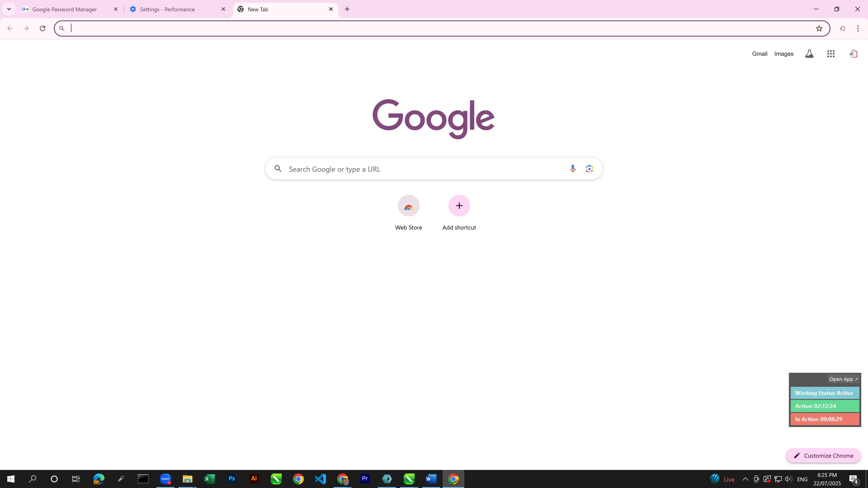Viewport: 868px width, 488px height.
Task: Launch Premiere Pro from the taskbar
Action: (365, 479)
